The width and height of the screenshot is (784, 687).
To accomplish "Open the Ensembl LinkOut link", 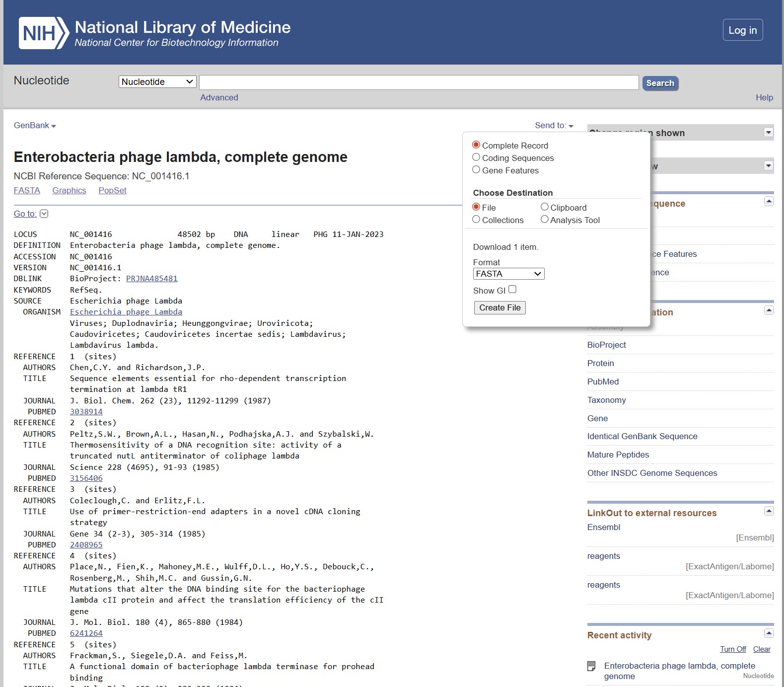I will coord(604,527).
